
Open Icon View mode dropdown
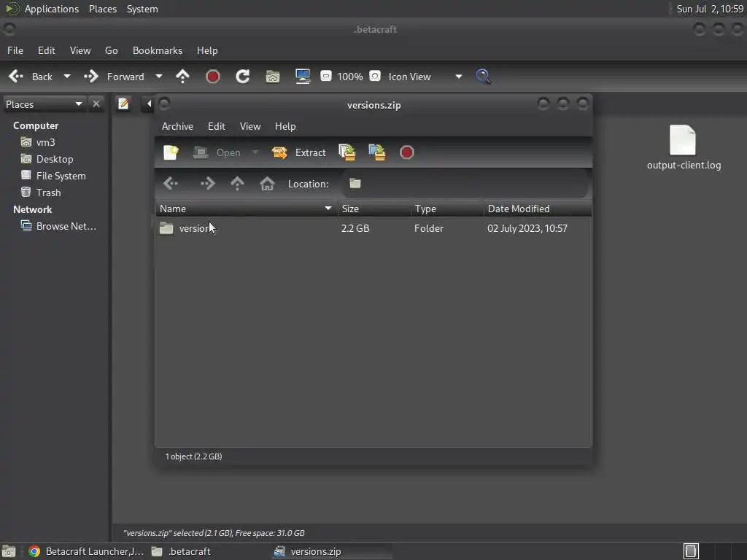425,77
